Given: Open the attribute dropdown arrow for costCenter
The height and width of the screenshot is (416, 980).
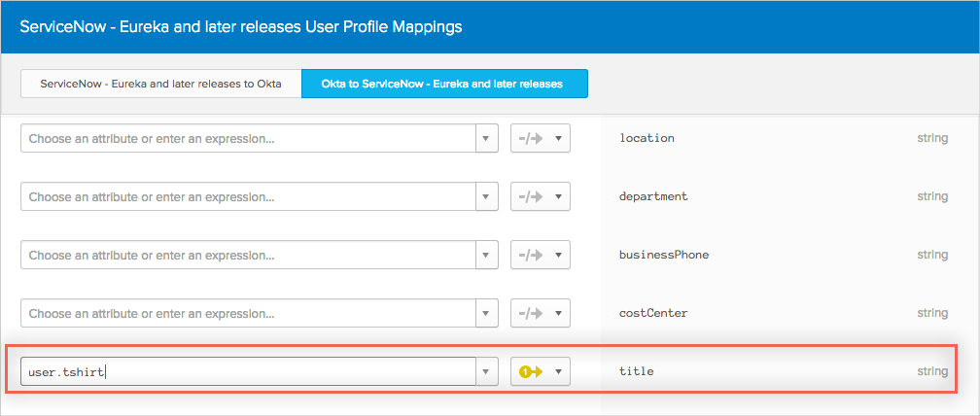Looking at the screenshot, I should (486, 313).
